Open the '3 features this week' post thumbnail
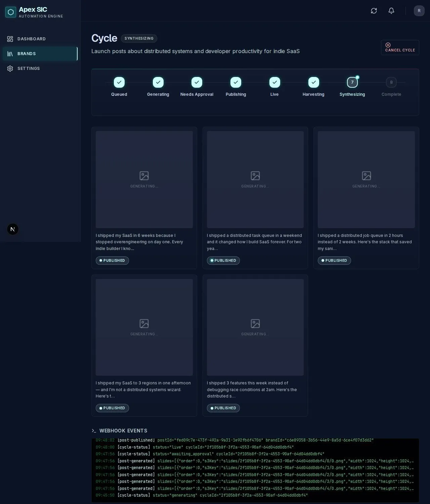Image resolution: width=430 pixels, height=504 pixels. pyautogui.click(x=255, y=327)
